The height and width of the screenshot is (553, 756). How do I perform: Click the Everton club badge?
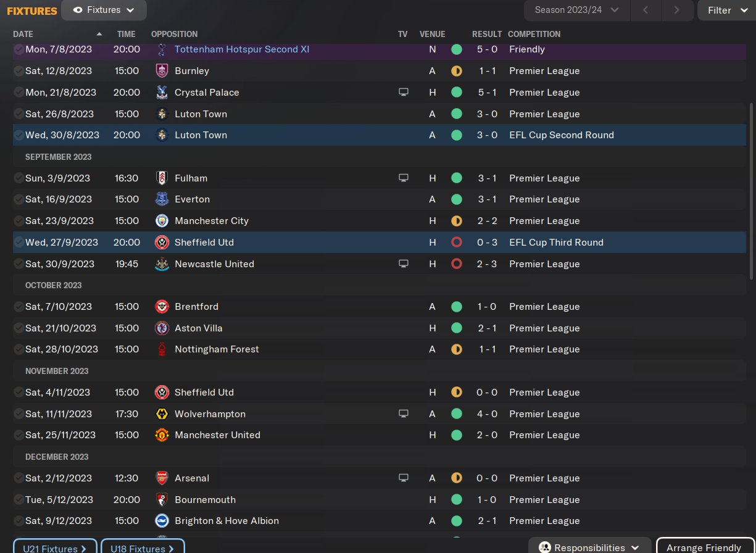click(x=162, y=199)
